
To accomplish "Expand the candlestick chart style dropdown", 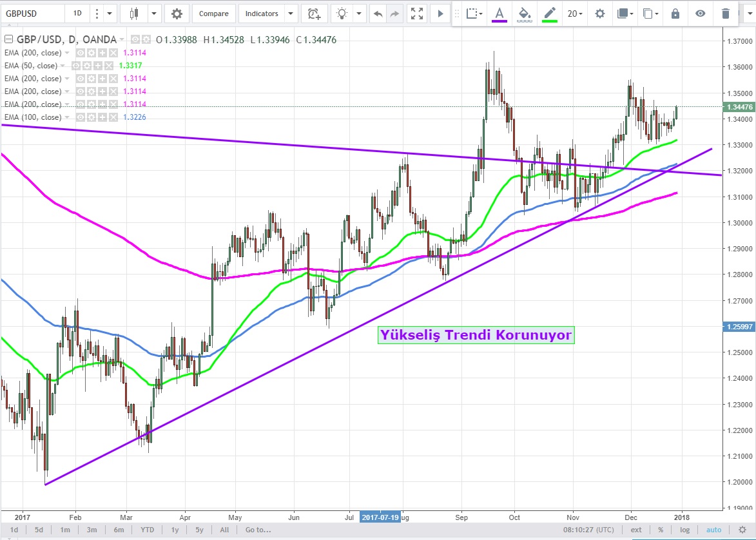I will 154,14.
